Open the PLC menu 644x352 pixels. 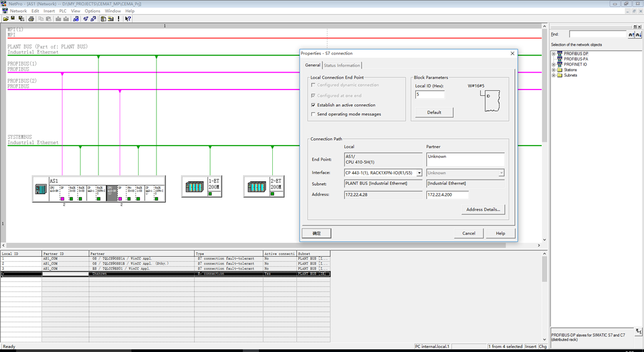63,11
